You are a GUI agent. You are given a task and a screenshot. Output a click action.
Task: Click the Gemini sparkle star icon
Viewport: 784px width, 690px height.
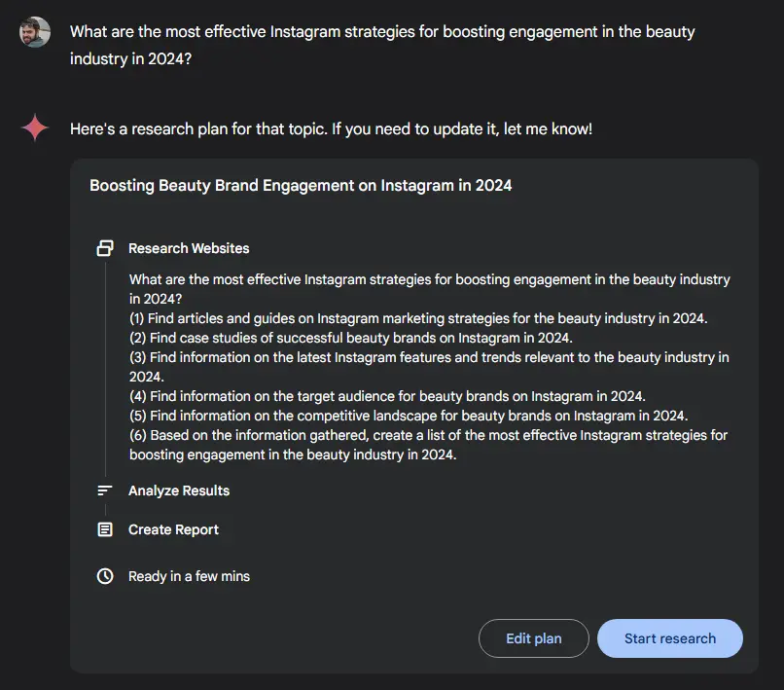click(35, 127)
